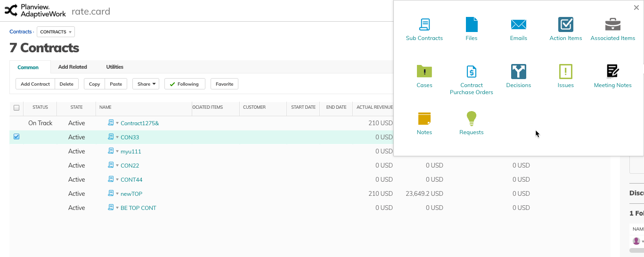Uncheck the CON33 row checkbox
The image size is (644, 257).
pos(16,137)
